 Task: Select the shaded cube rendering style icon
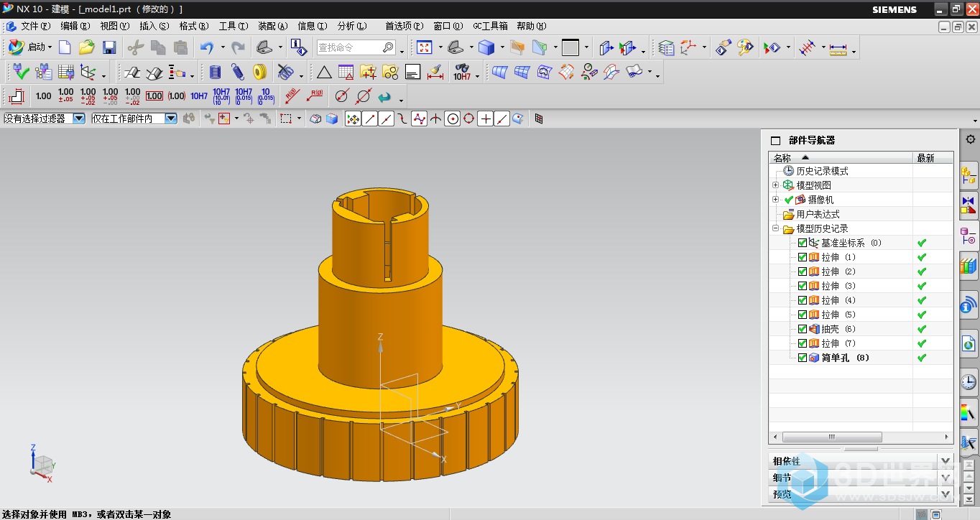click(486, 47)
